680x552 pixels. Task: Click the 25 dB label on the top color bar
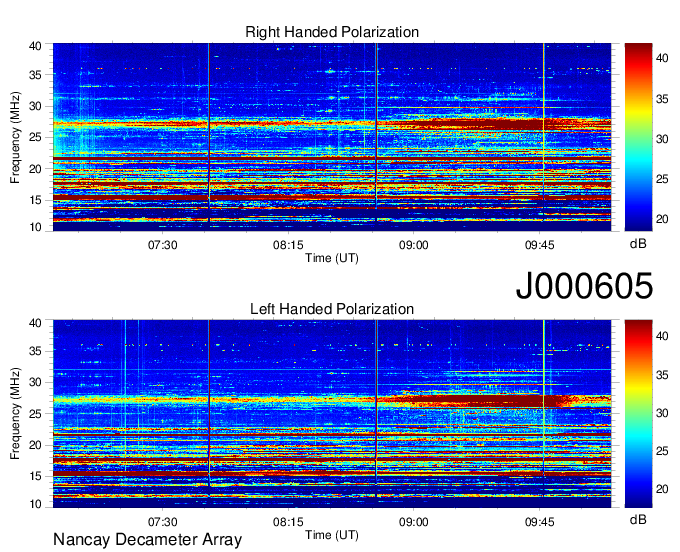click(x=662, y=179)
